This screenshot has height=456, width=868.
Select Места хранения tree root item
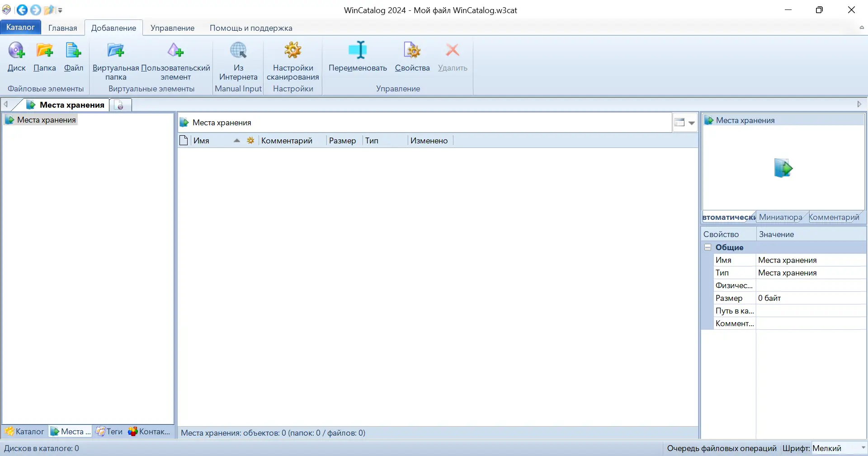41,120
